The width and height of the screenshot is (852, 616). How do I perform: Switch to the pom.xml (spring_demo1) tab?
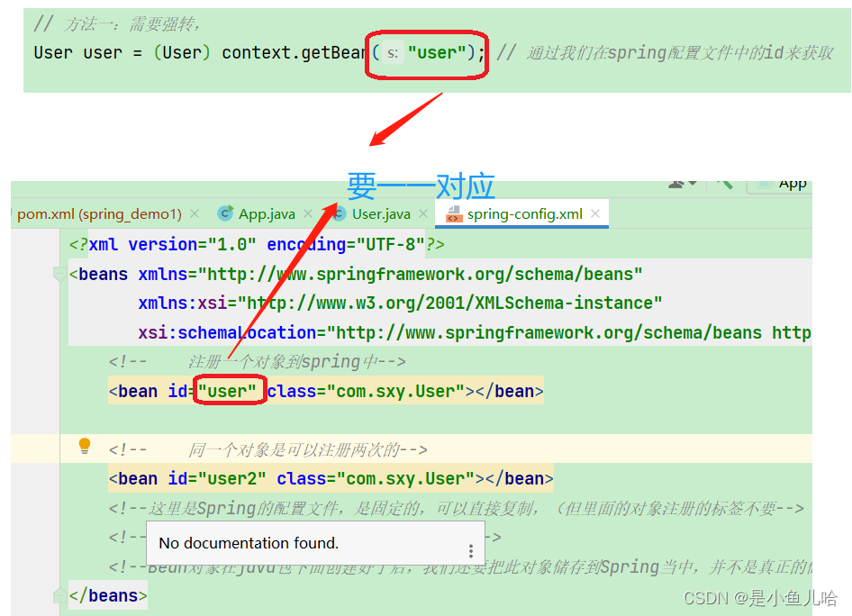99,214
